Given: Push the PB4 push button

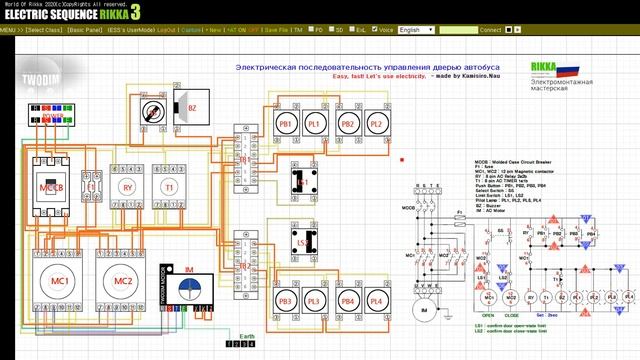Looking at the screenshot, I should click(348, 301).
